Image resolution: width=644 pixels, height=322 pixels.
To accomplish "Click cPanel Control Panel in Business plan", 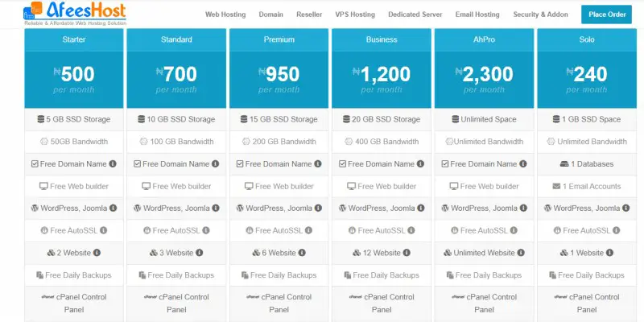I will click(x=382, y=303).
